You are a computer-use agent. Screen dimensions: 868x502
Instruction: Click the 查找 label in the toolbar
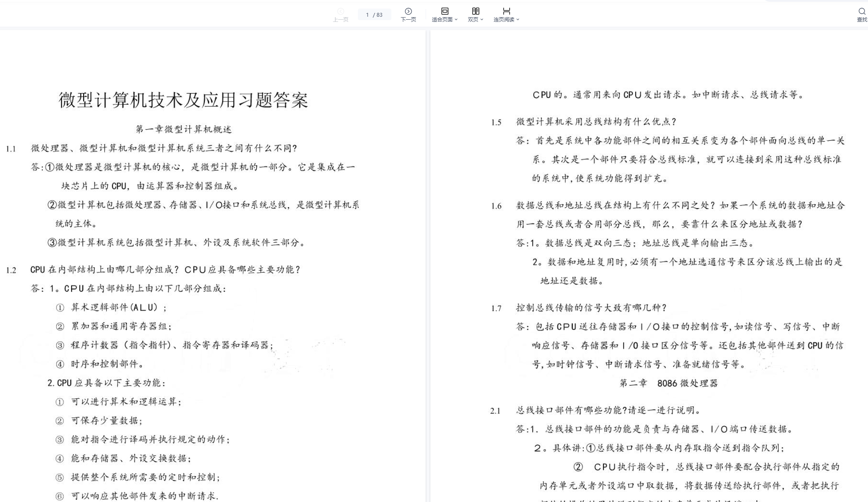point(862,20)
